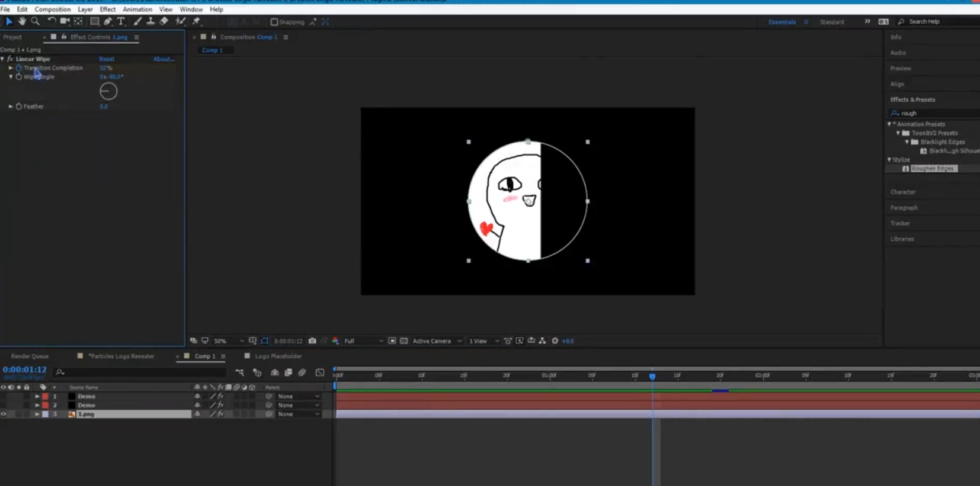Toggle visibility of layer 1 Demo
This screenshot has height=486, width=980.
(4, 397)
